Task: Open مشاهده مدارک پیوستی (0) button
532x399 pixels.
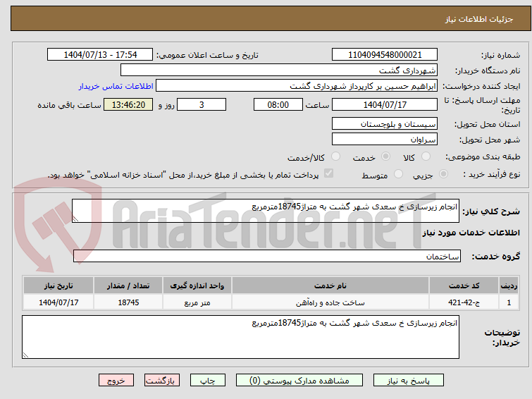Action: pos(299,381)
